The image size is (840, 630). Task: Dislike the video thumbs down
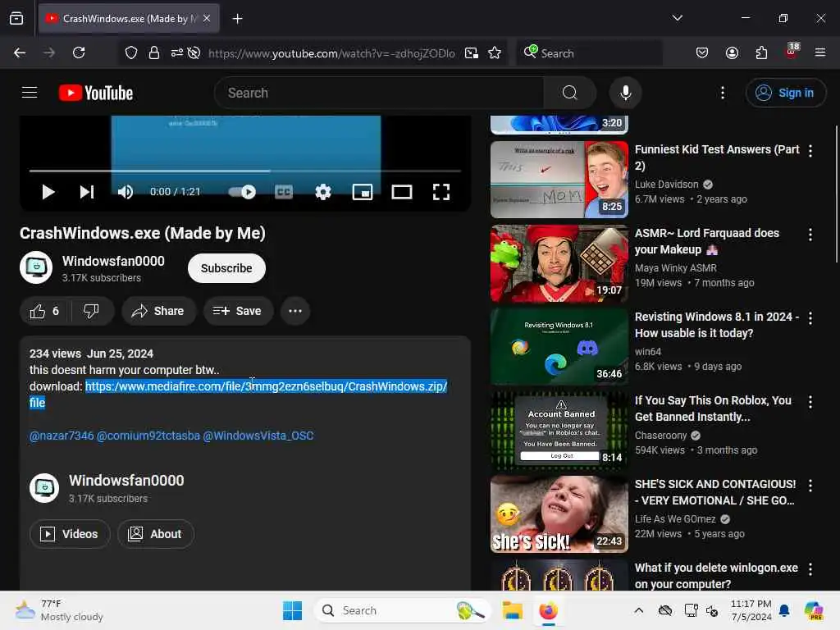(x=92, y=311)
